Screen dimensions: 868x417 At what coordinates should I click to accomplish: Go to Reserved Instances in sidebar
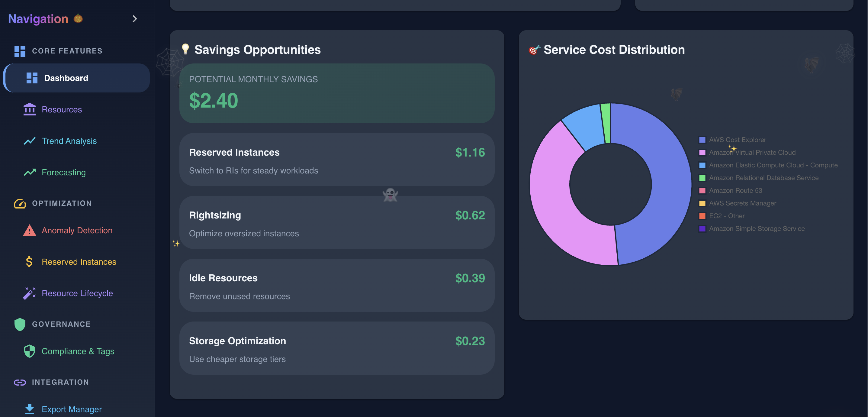pyautogui.click(x=79, y=262)
